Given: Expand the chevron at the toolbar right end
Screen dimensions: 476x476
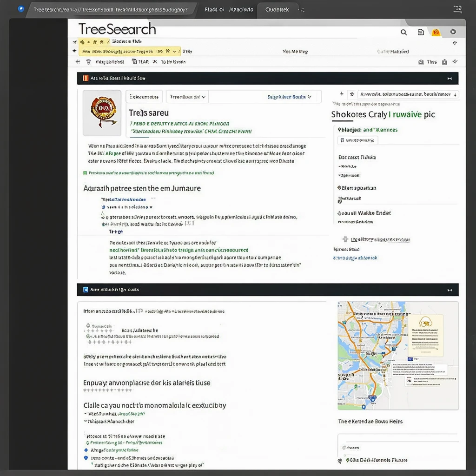Looking at the screenshot, I should point(455,62).
